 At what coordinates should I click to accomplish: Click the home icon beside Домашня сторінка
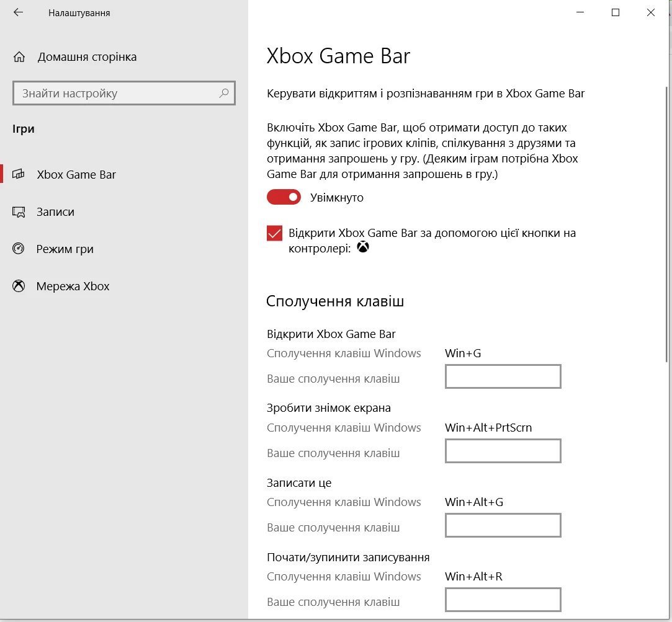tap(19, 57)
